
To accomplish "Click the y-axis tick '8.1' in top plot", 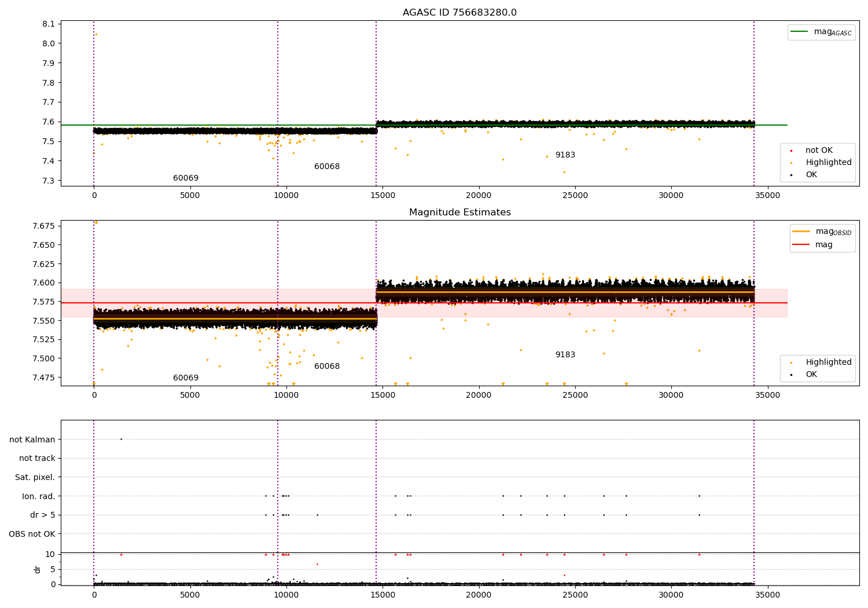I will pyautogui.click(x=49, y=24).
